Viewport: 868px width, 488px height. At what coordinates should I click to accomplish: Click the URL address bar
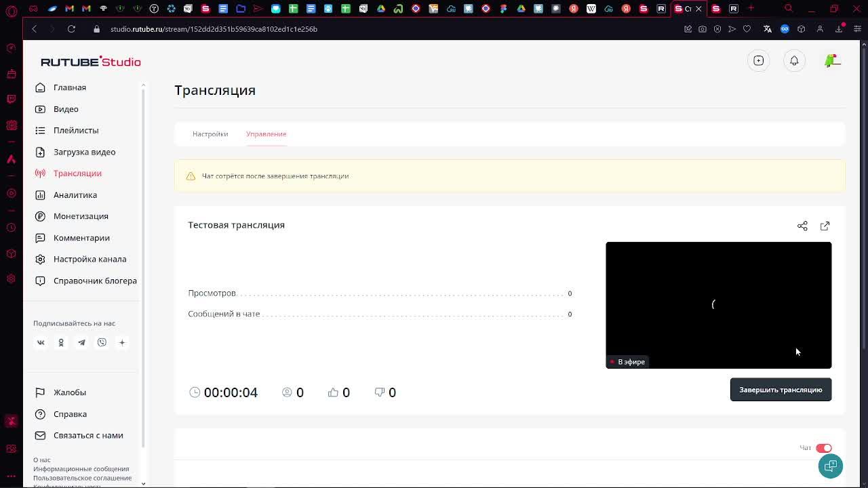click(214, 29)
